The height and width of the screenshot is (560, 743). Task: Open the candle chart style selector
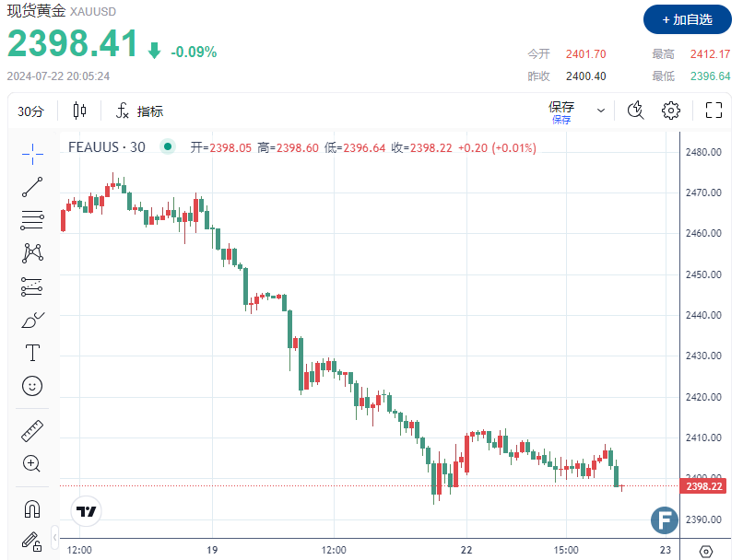(x=79, y=110)
